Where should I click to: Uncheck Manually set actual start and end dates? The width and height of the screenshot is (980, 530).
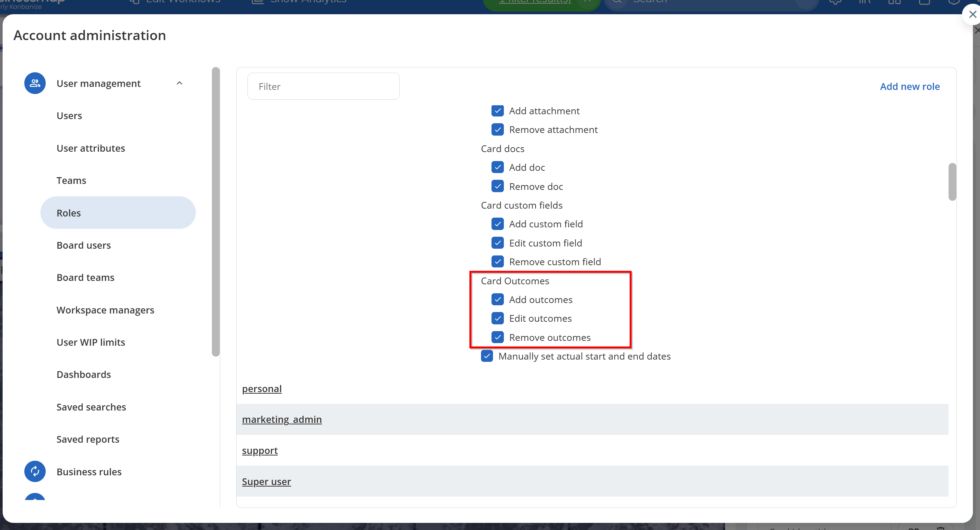click(487, 356)
